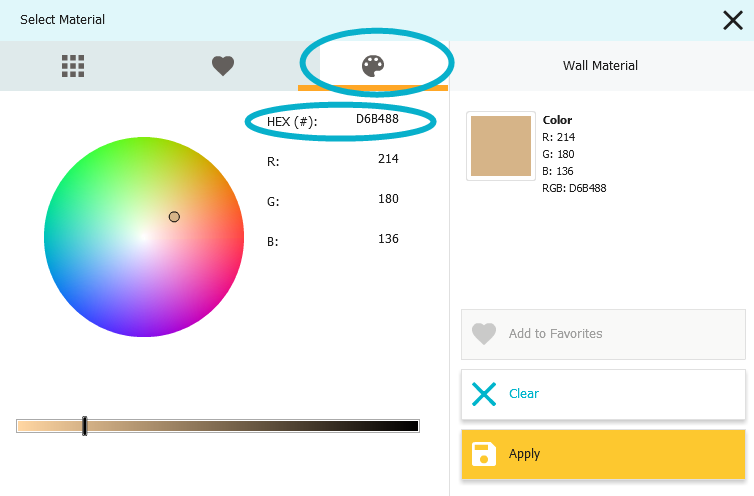The width and height of the screenshot is (754, 496).
Task: Click the heart icon in Add to Favorites
Action: coord(484,333)
